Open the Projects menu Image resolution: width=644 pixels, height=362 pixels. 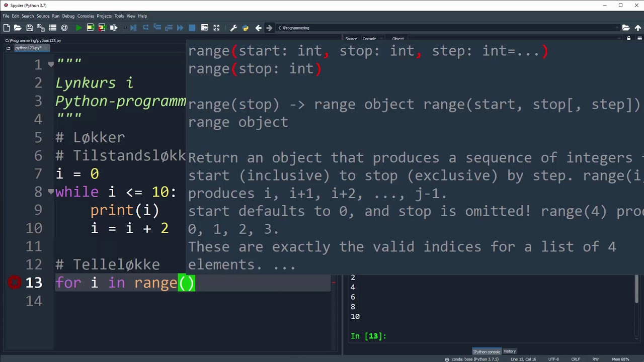point(104,16)
